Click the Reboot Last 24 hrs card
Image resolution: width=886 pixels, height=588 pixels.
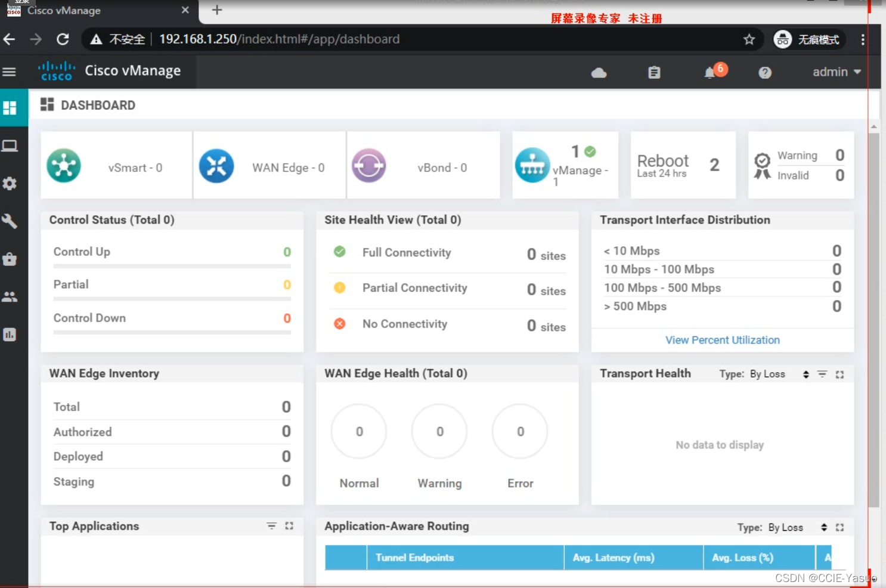683,165
